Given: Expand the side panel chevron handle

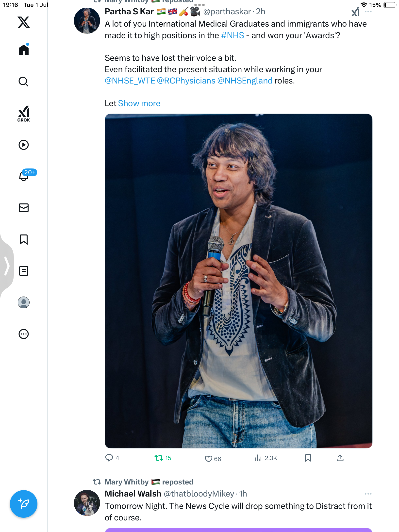Looking at the screenshot, I should (x=7, y=266).
